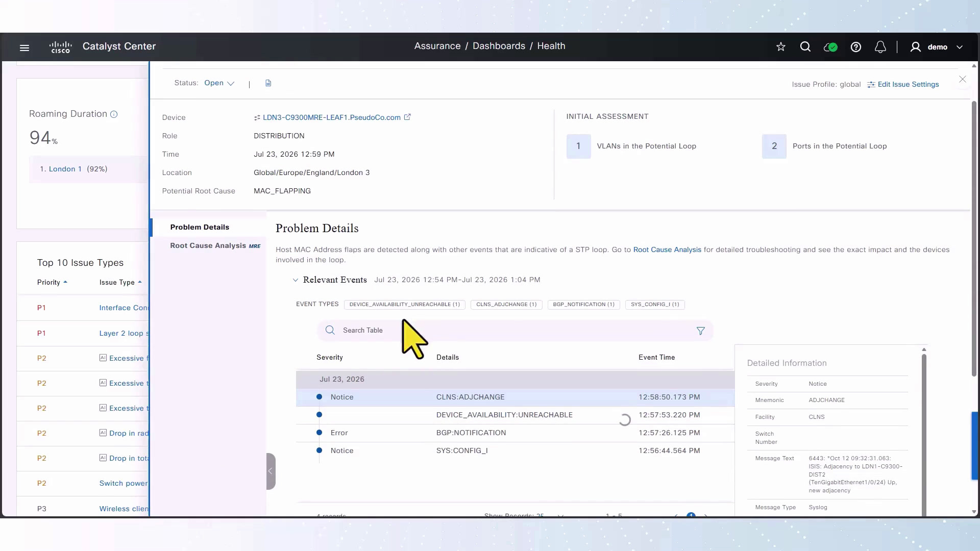Filter by BGP_NOTIFICATION event type

point(583,305)
